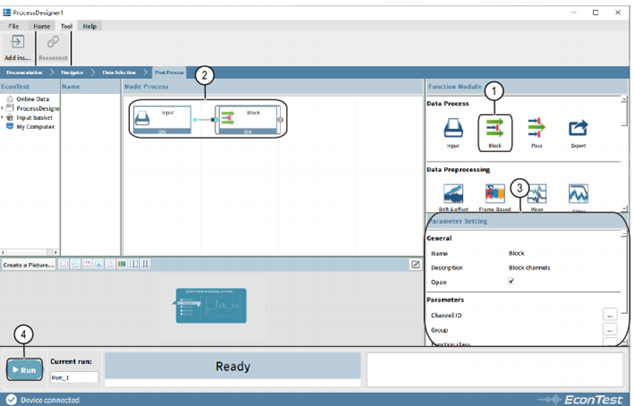Open the File menu
The image size is (634, 406).
click(x=13, y=26)
